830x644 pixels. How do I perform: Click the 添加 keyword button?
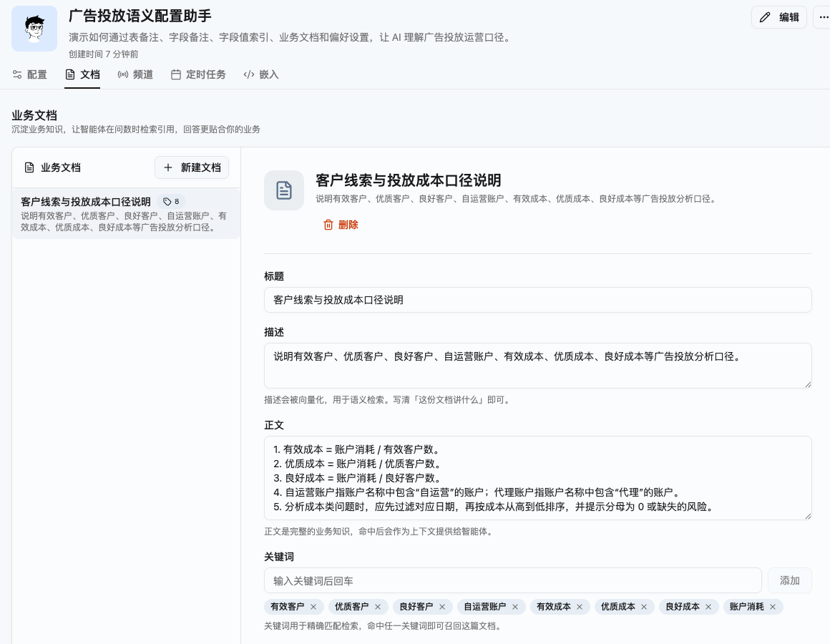pyautogui.click(x=789, y=581)
